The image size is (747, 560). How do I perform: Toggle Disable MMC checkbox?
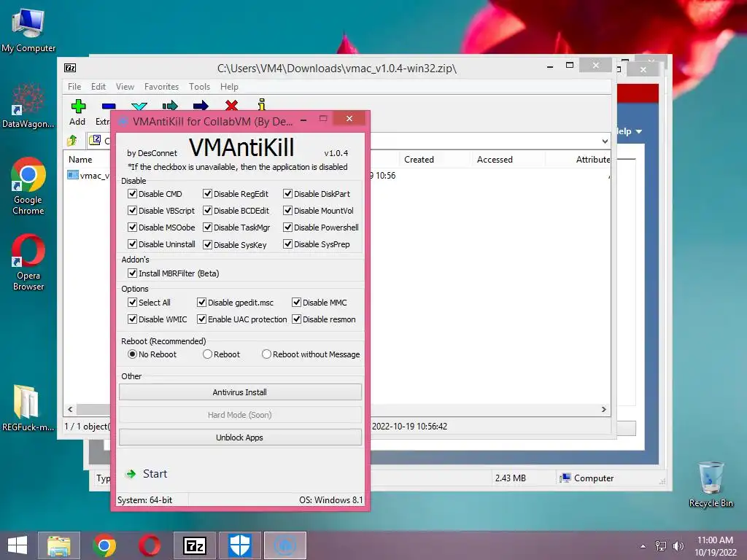[x=296, y=303]
